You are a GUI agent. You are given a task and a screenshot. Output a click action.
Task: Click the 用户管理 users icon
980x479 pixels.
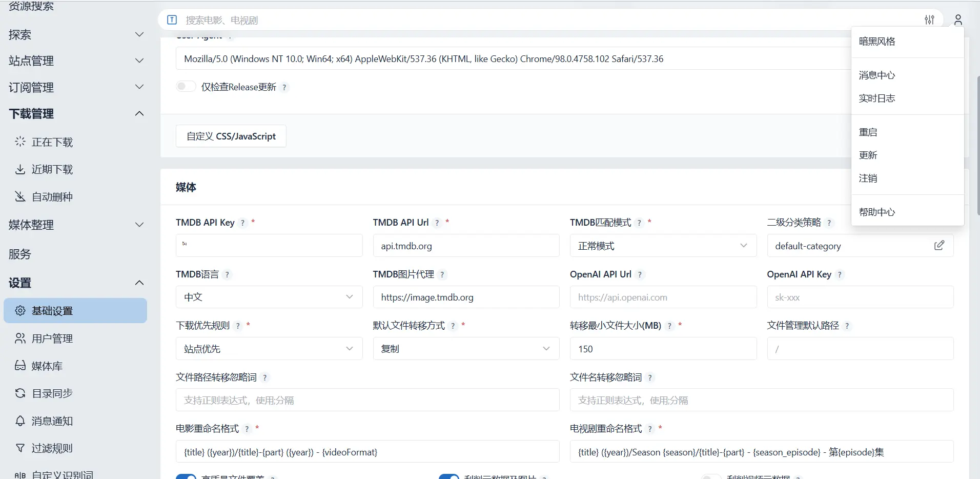pyautogui.click(x=20, y=338)
